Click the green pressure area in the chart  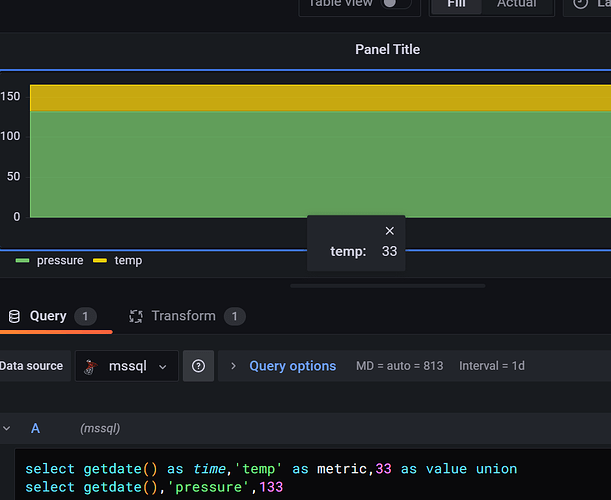[x=320, y=164]
